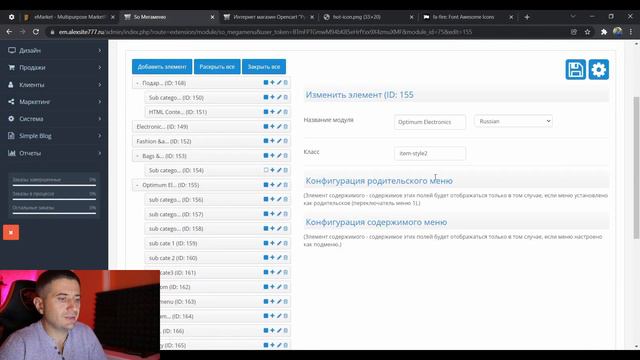Edit sub catego... (ID: 156) with pencil icon

(x=279, y=199)
